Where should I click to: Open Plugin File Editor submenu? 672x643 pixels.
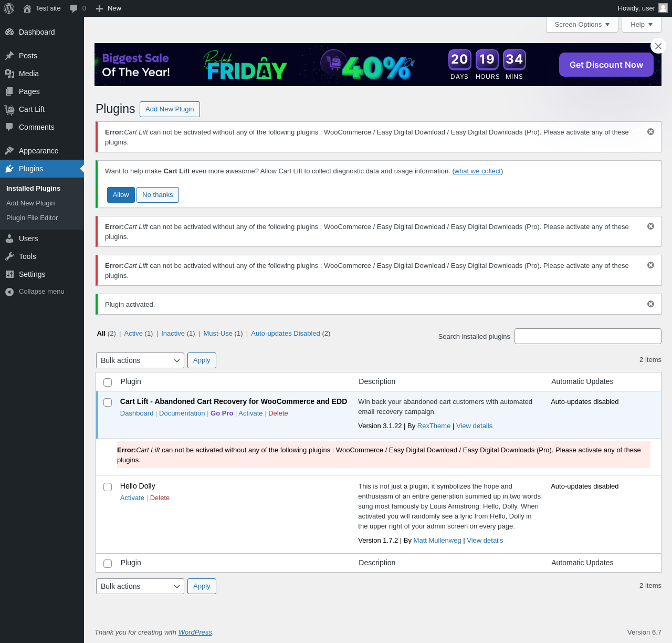pos(32,218)
